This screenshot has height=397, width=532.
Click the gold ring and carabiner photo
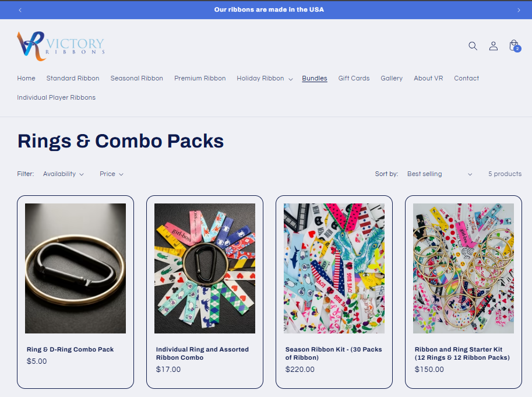pos(75,268)
